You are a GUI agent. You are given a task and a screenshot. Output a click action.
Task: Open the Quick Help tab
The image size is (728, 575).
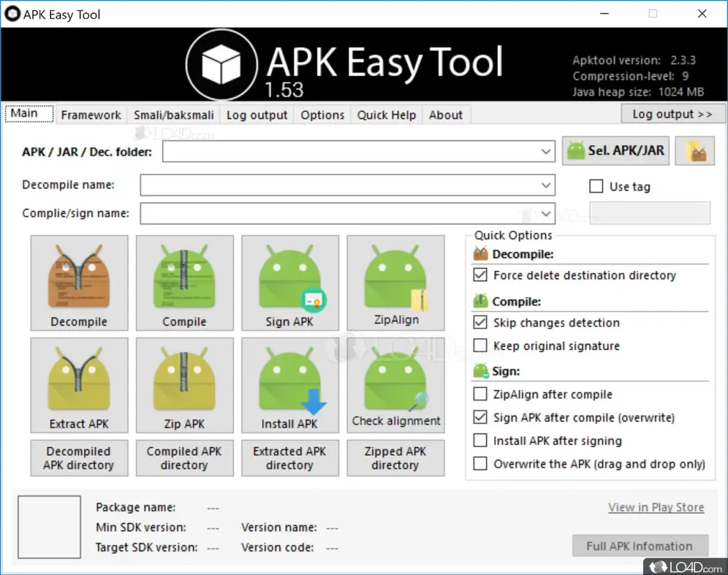point(386,115)
